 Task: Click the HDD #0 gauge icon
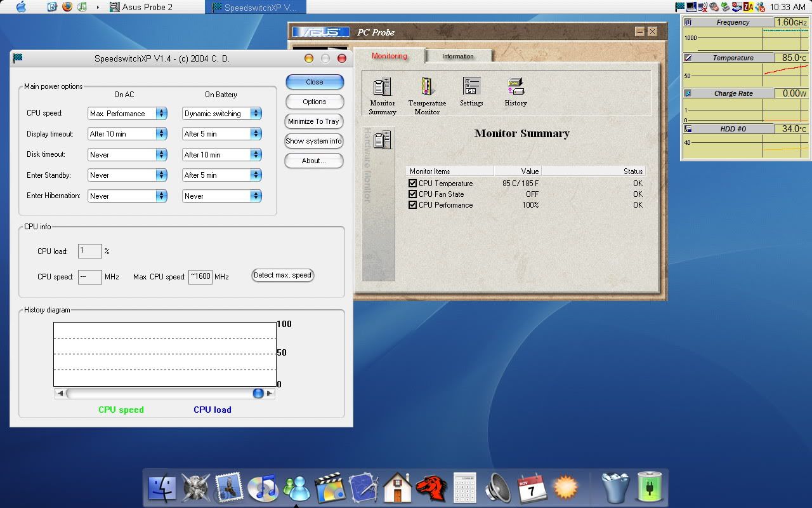[x=688, y=129]
